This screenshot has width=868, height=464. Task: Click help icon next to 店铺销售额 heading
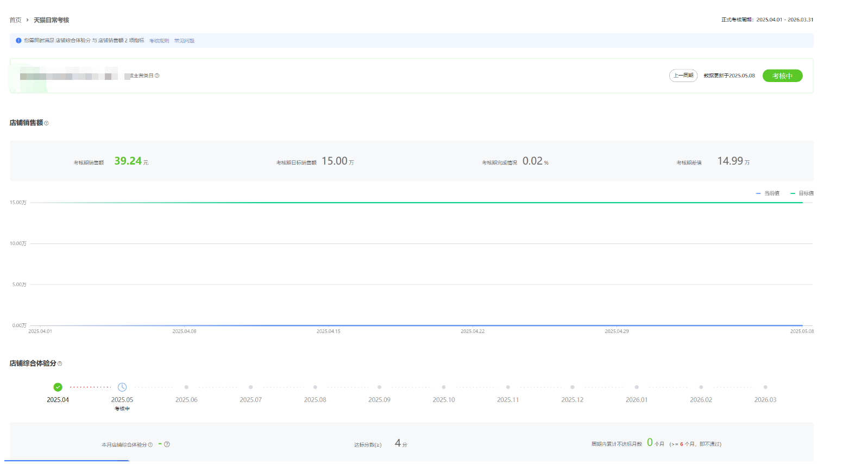point(46,123)
